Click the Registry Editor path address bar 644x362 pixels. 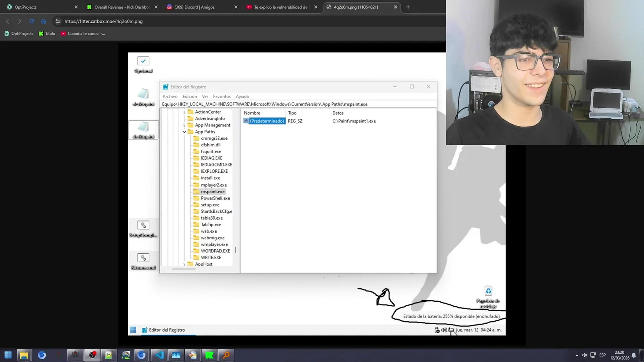point(299,104)
